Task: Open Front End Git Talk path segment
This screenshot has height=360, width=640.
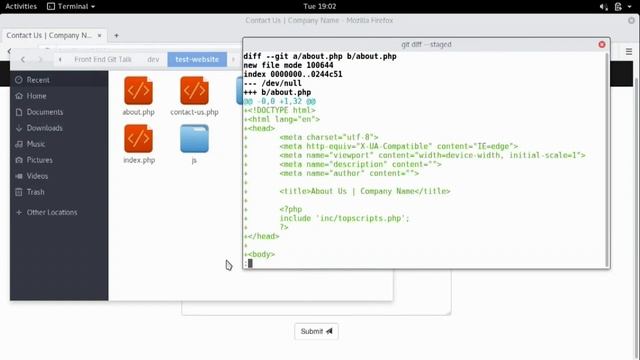Action: coord(102,60)
